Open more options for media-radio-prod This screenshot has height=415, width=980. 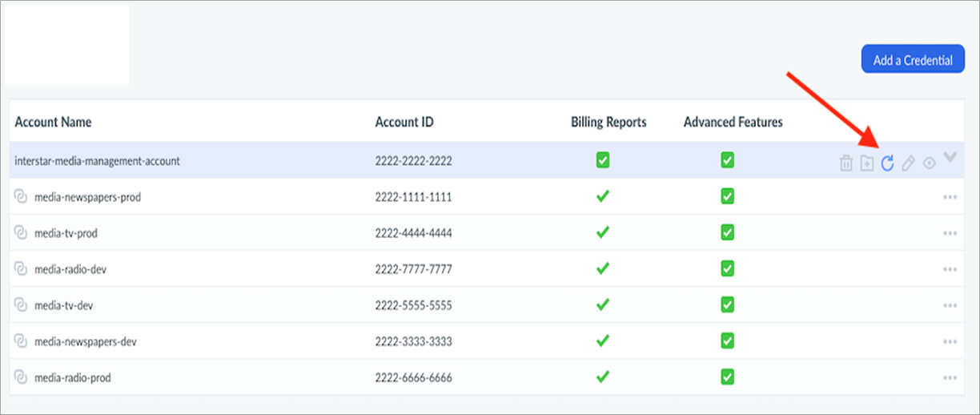950,378
